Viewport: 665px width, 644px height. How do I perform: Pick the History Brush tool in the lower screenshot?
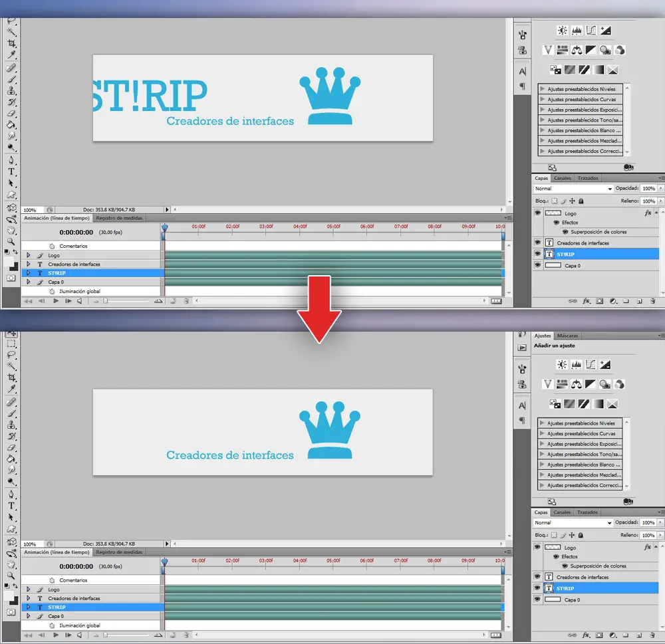pyautogui.click(x=11, y=436)
